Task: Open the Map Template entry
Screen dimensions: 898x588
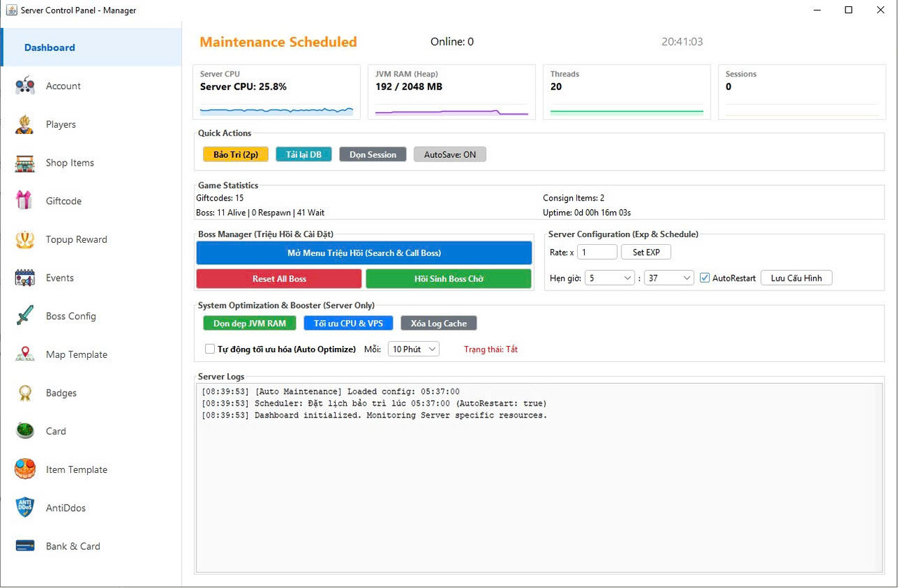Action: (x=91, y=354)
